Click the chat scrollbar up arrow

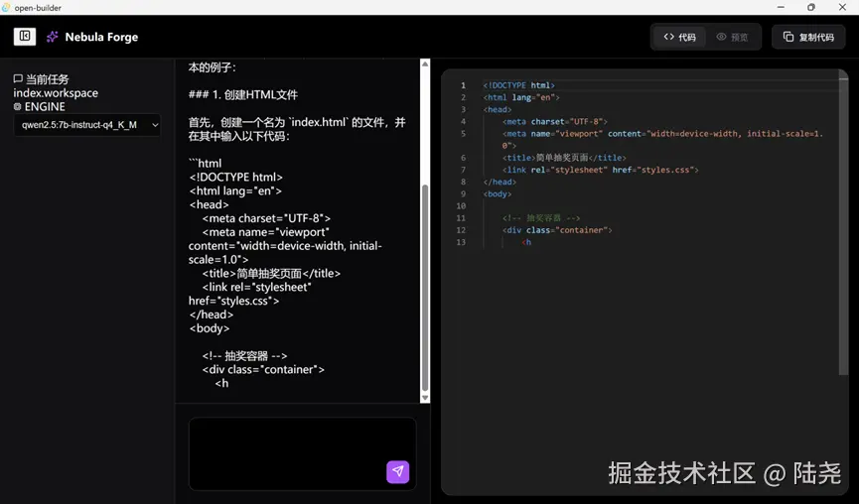[x=425, y=64]
